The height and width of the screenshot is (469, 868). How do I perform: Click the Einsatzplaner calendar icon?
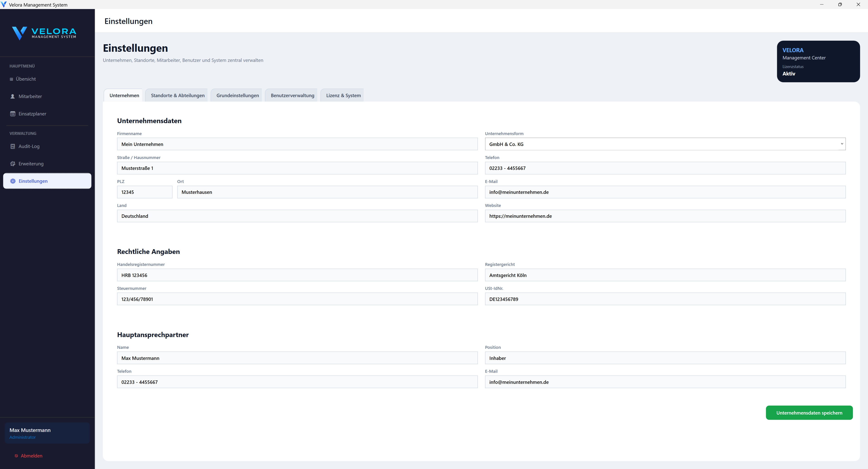13,114
